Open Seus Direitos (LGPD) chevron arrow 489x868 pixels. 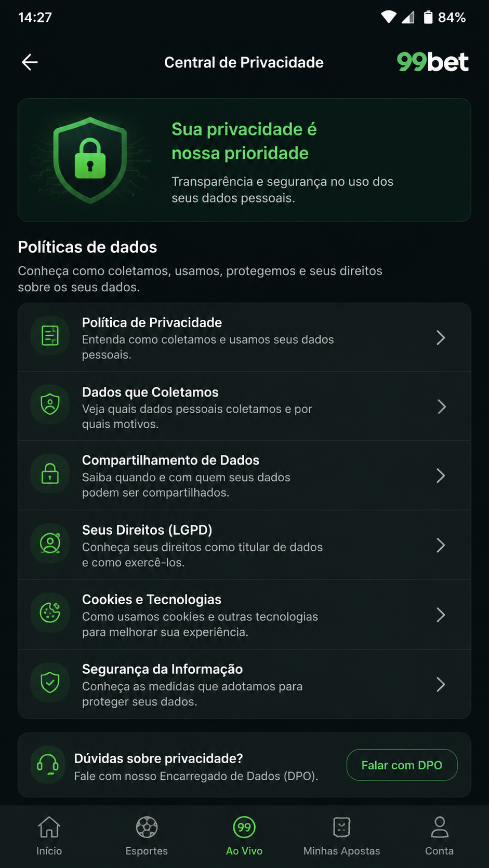click(441, 545)
